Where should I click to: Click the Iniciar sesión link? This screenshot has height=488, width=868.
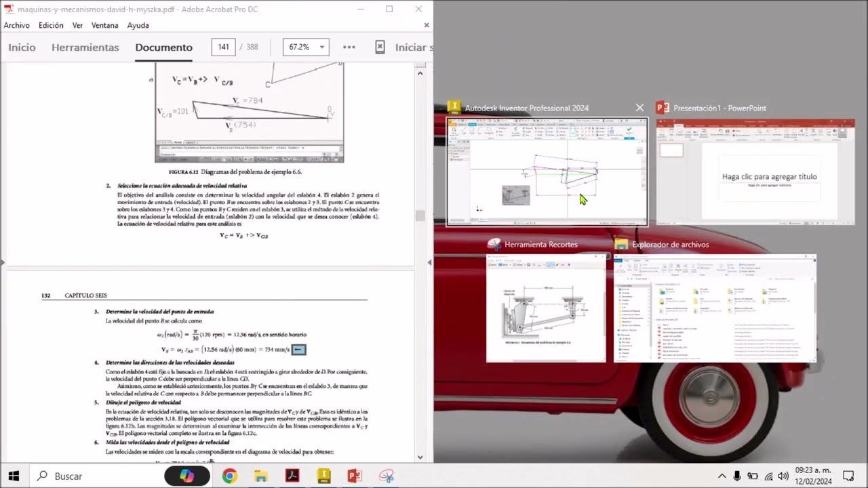click(x=414, y=47)
